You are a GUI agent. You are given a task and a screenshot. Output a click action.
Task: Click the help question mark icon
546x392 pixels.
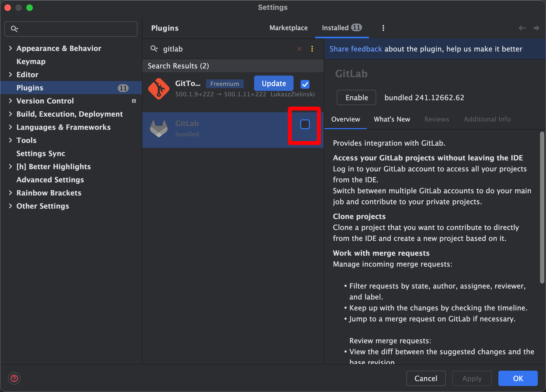[14, 378]
